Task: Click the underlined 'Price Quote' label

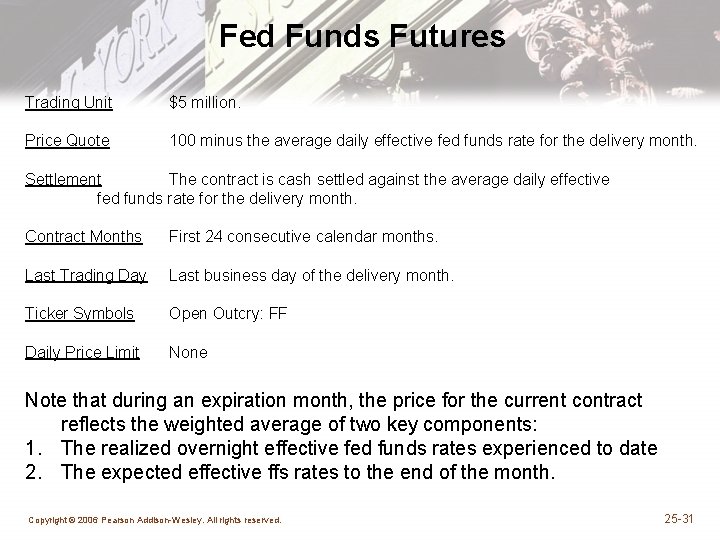Action: tap(67, 141)
